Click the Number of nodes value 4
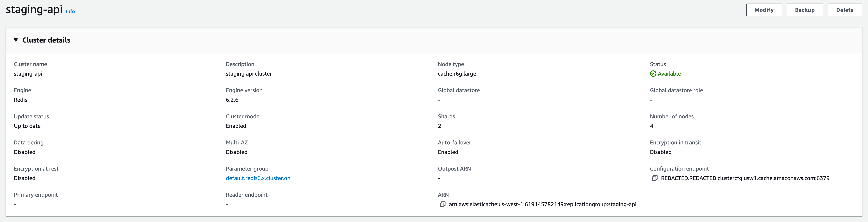Viewport: 868px width, 222px height. pos(652,126)
